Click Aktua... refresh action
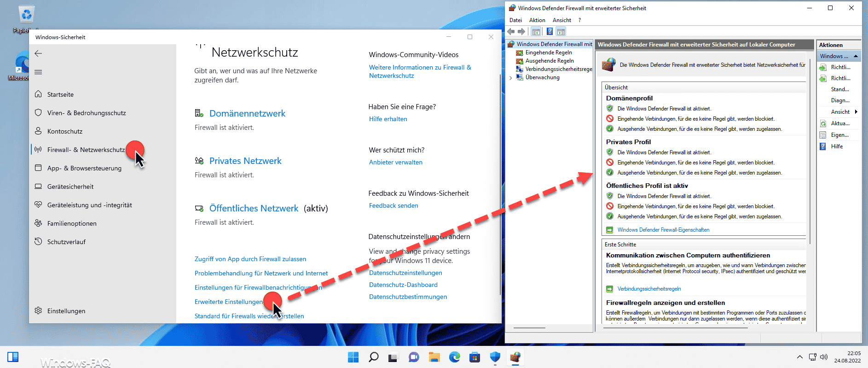 [x=840, y=123]
